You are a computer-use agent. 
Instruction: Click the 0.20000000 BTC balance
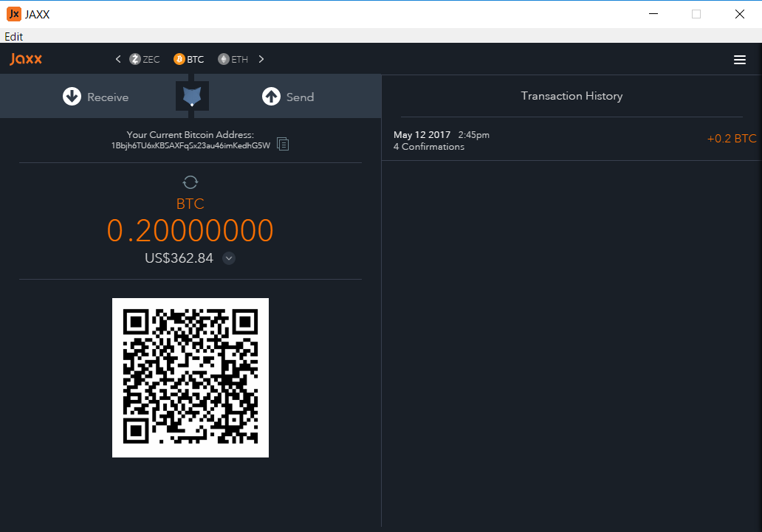[x=190, y=230]
